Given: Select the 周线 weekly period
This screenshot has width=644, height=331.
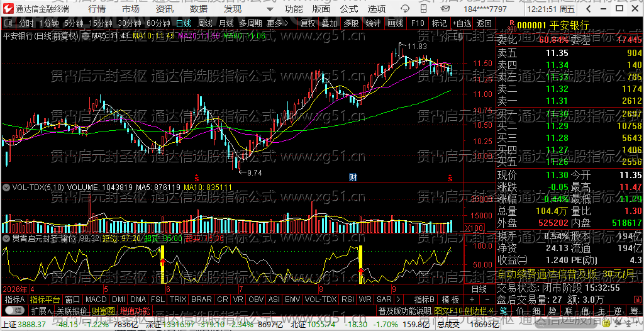Looking at the screenshot, I should 204,24.
